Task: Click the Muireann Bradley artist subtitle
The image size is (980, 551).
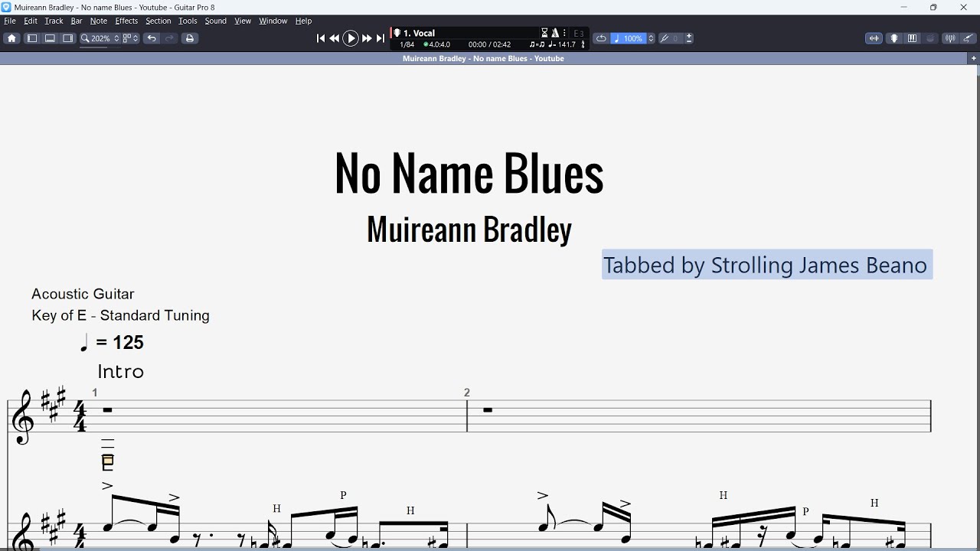Action: click(x=469, y=230)
